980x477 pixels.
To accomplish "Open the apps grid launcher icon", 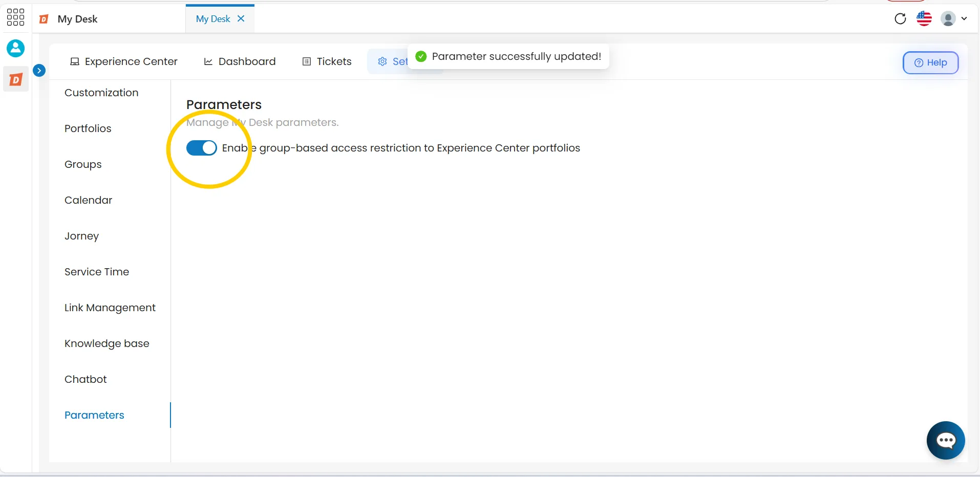I will tap(15, 17).
